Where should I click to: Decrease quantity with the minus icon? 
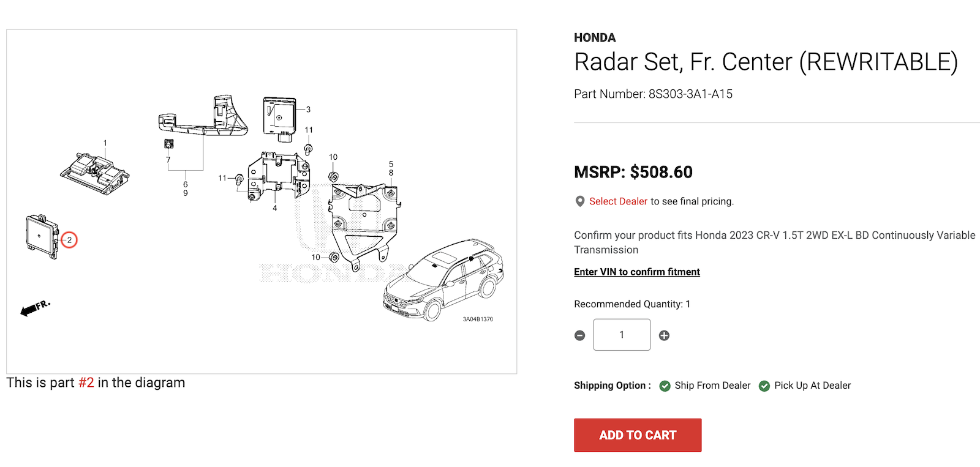click(580, 335)
